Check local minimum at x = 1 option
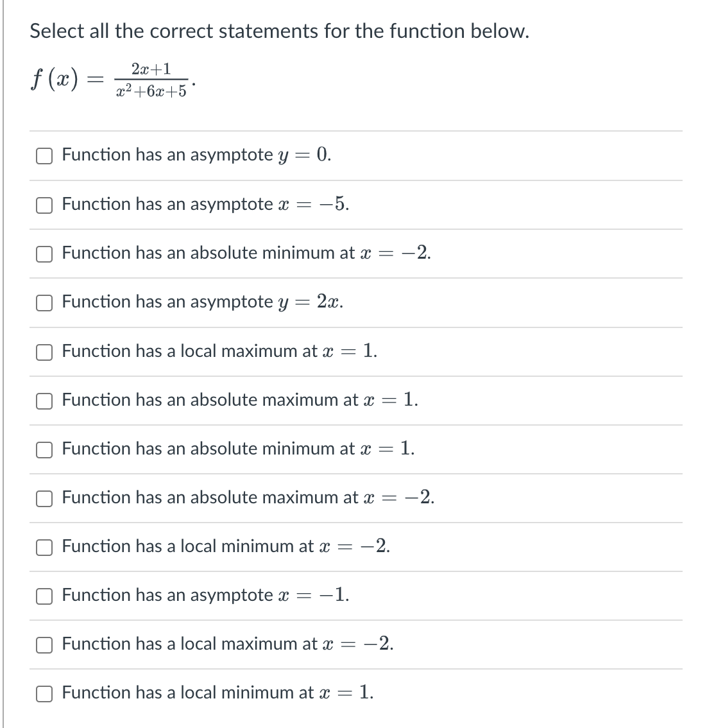Screen dimensions: 707x728 pos(44,693)
